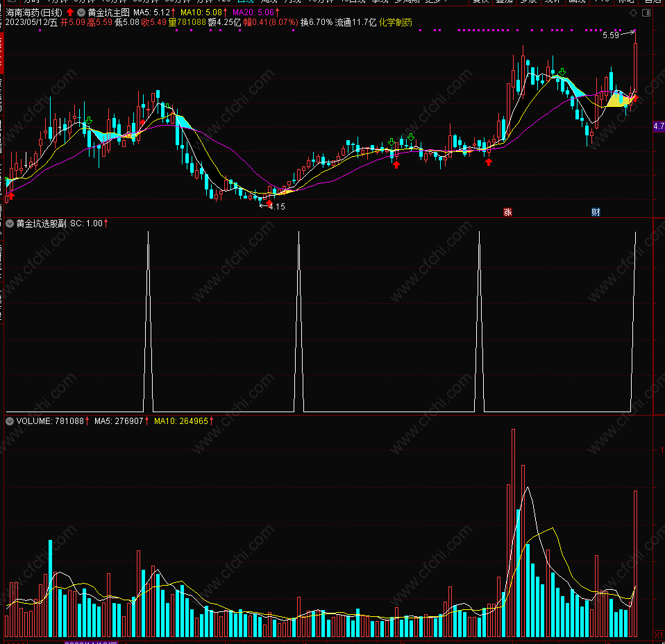Image resolution: width=665 pixels, height=644 pixels.
Task: Click the 5.59 high price label
Action: click(x=611, y=35)
